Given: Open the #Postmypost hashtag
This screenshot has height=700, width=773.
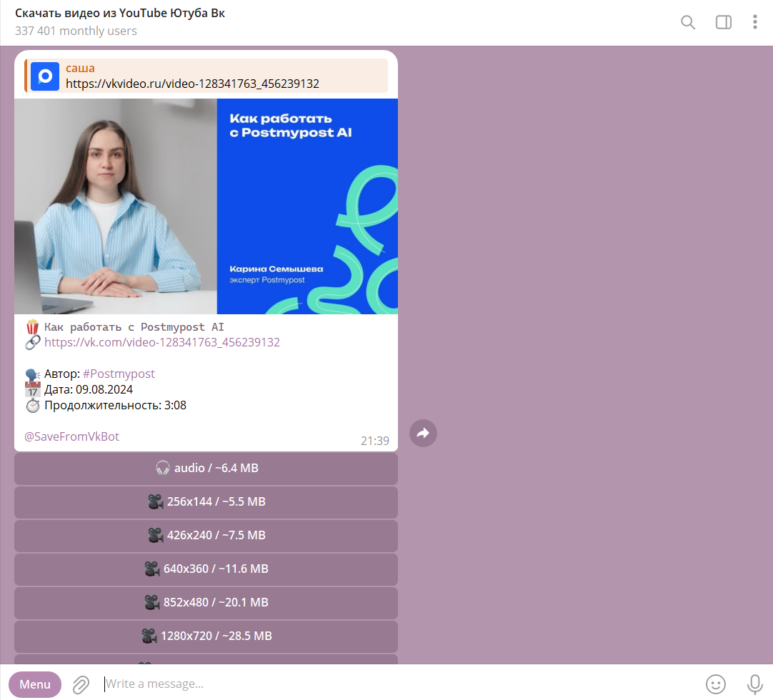Looking at the screenshot, I should coord(119,374).
